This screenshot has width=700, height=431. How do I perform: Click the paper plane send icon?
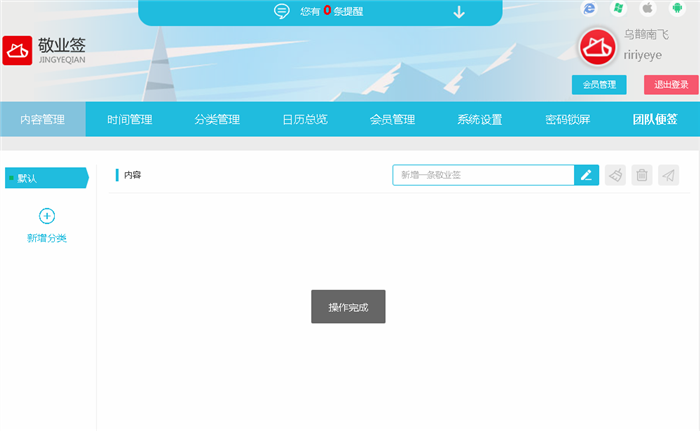[668, 175]
